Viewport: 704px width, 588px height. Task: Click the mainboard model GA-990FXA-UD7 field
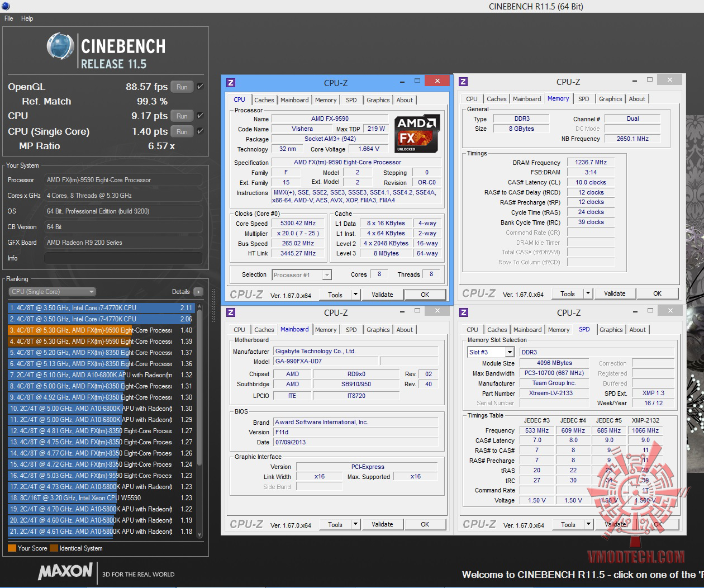[325, 362]
